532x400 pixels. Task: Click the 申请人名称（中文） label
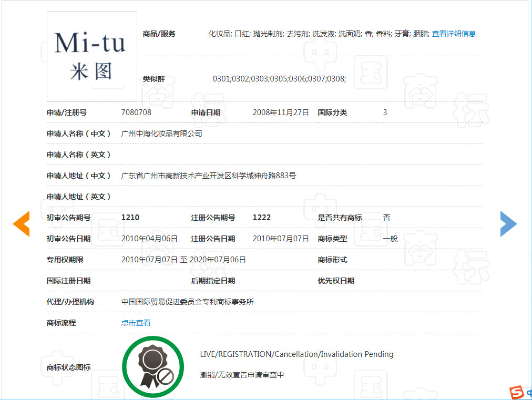[78, 134]
